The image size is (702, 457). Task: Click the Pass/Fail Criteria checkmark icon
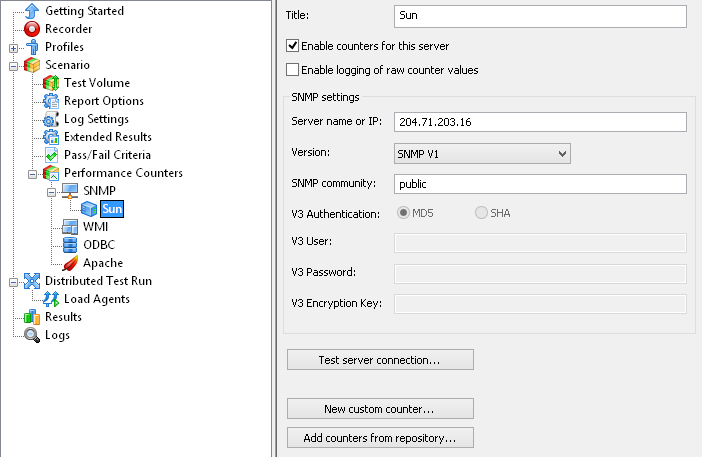coord(51,155)
